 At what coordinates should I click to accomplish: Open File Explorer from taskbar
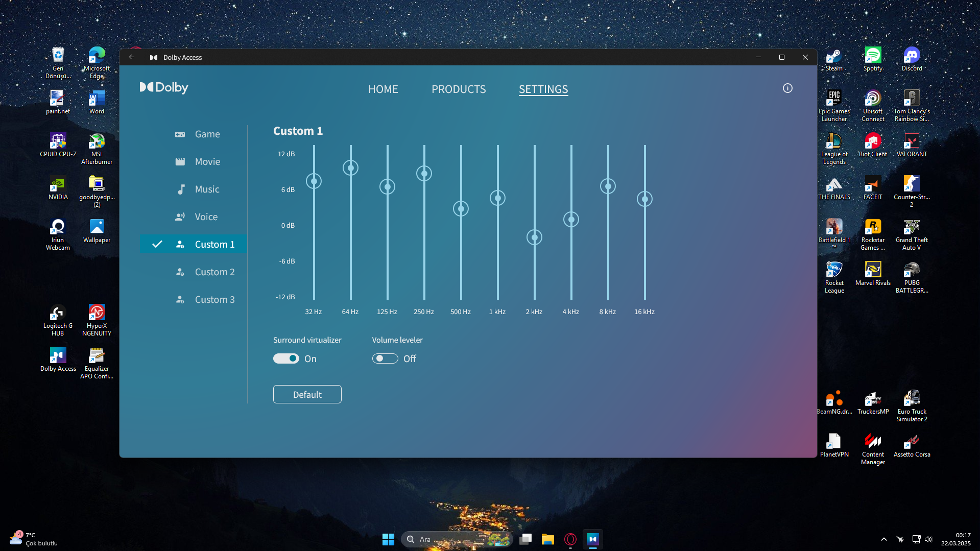(548, 539)
